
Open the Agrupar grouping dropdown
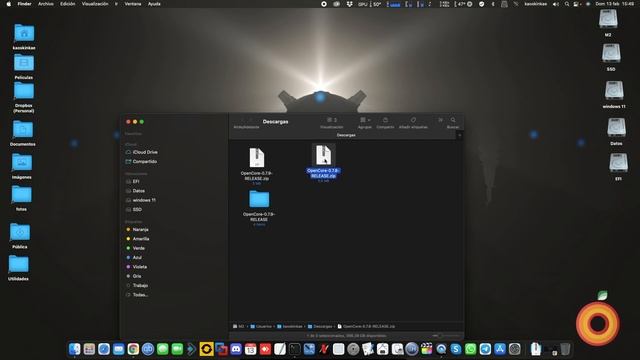click(x=365, y=120)
